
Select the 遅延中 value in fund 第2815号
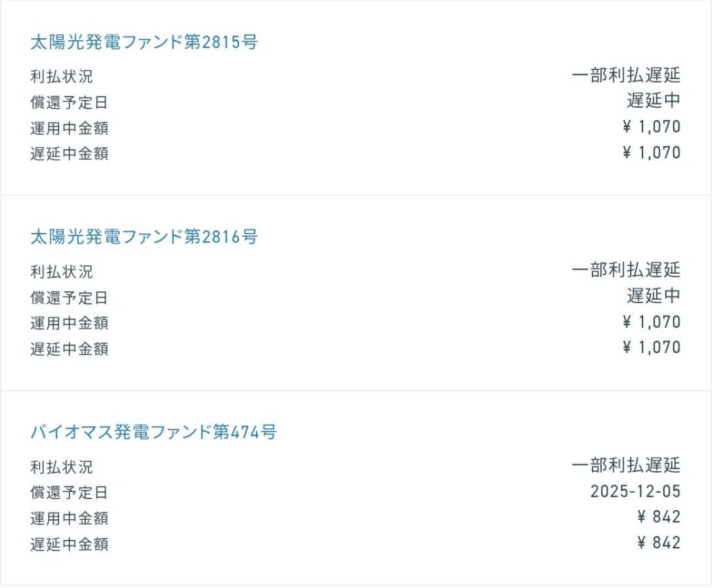[654, 101]
